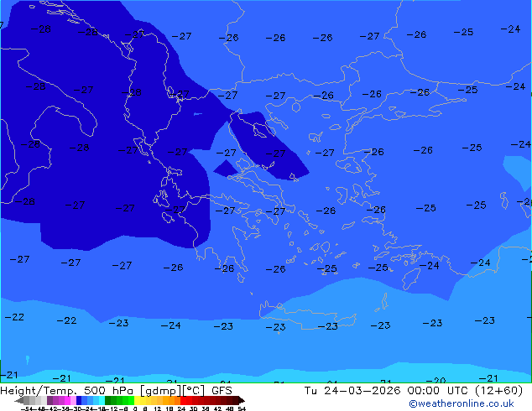This screenshot has width=532, height=411.
Task: Select the bright yellow legend swatch
Action: coord(137,401)
